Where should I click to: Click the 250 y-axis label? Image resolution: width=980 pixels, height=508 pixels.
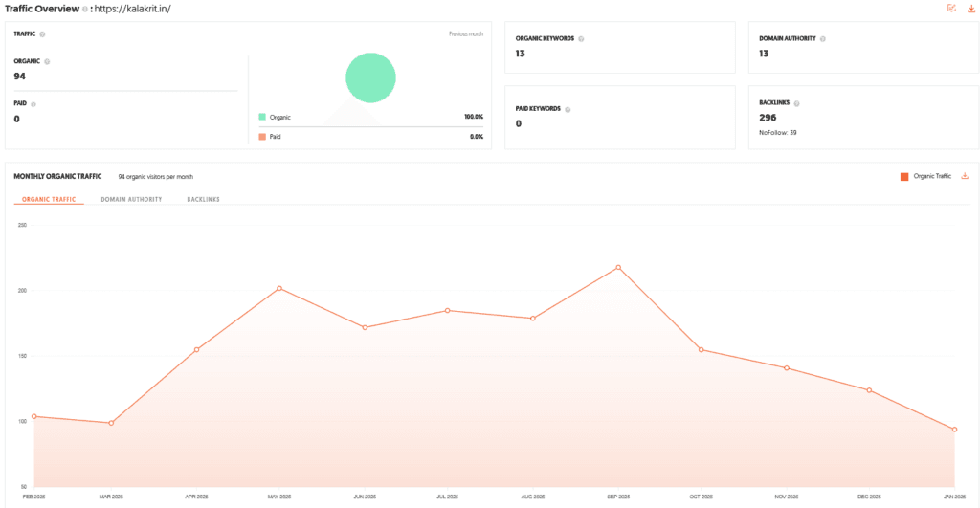click(23, 225)
